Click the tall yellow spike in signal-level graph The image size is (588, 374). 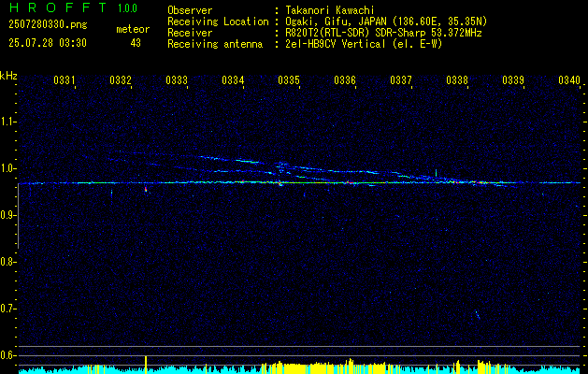click(146, 365)
